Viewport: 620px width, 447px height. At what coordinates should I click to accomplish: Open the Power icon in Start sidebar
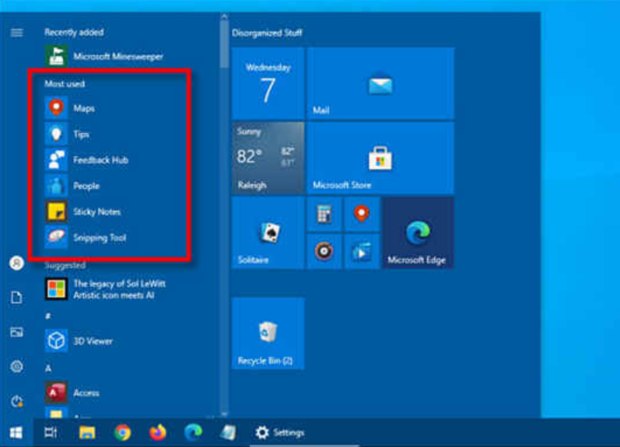17,401
